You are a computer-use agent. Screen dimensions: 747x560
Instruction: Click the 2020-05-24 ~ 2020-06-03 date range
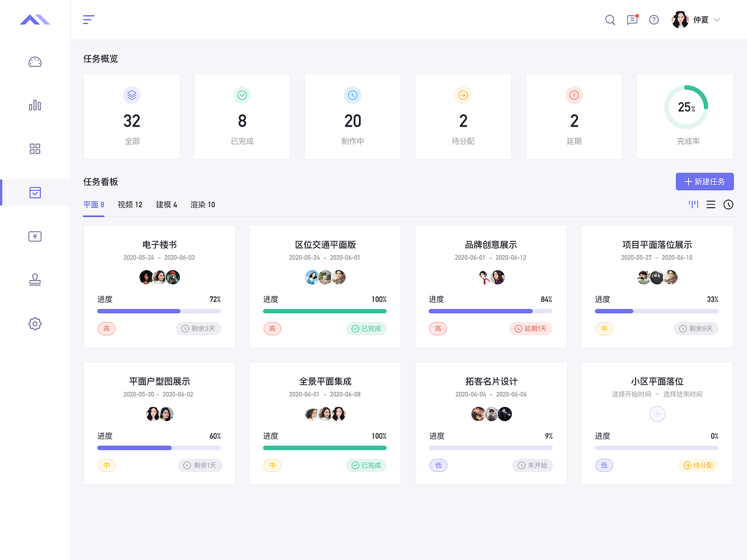pos(159,258)
